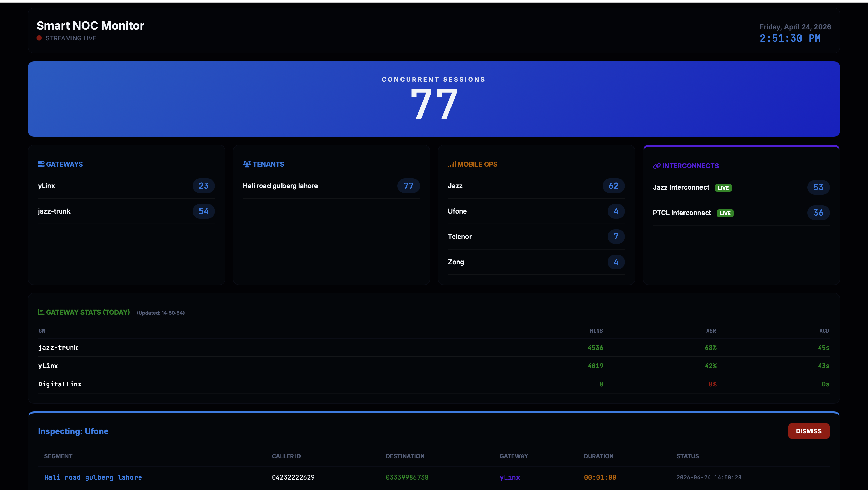Select tenant Hali road gulberg lahore
Image resolution: width=868 pixels, height=490 pixels.
(x=331, y=186)
